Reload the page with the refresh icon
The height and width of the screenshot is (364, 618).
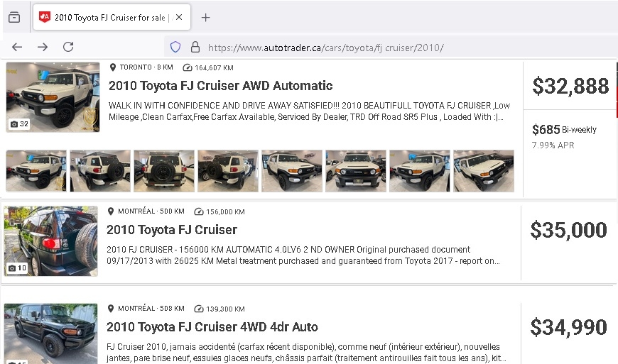[68, 47]
